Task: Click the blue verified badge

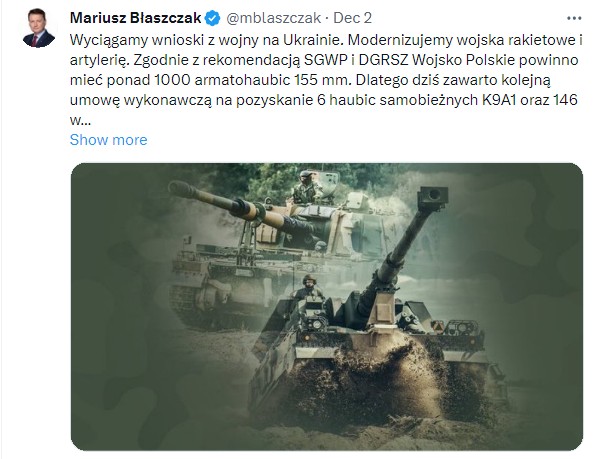Action: click(x=212, y=18)
